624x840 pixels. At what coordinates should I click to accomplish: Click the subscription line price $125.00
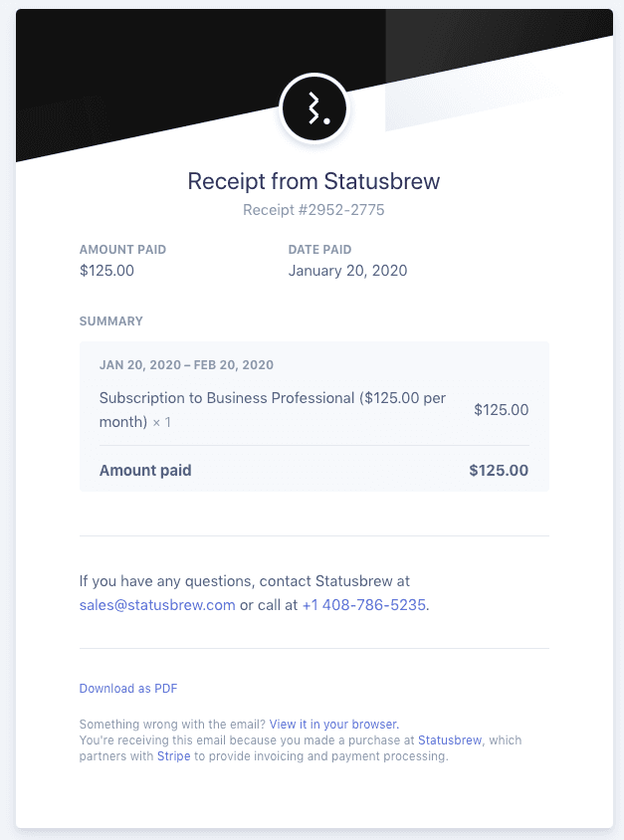501,410
